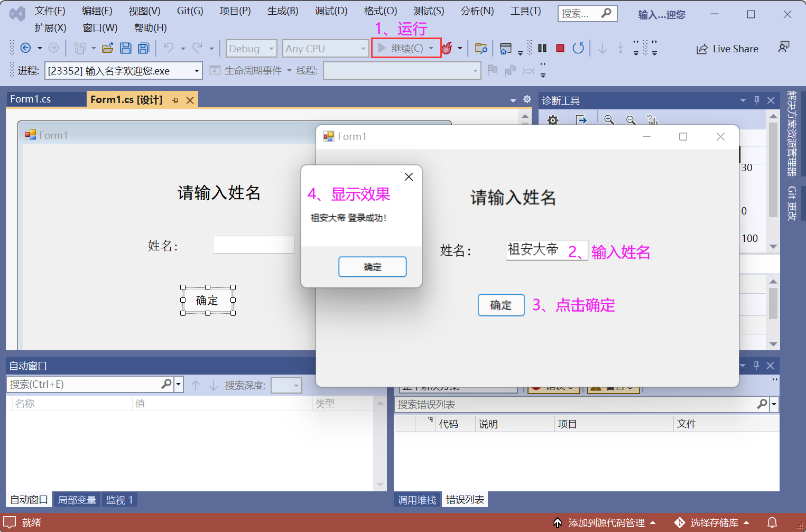806x532 pixels.
Task: Click the 说明 column header in error list
Action: [x=515, y=424]
